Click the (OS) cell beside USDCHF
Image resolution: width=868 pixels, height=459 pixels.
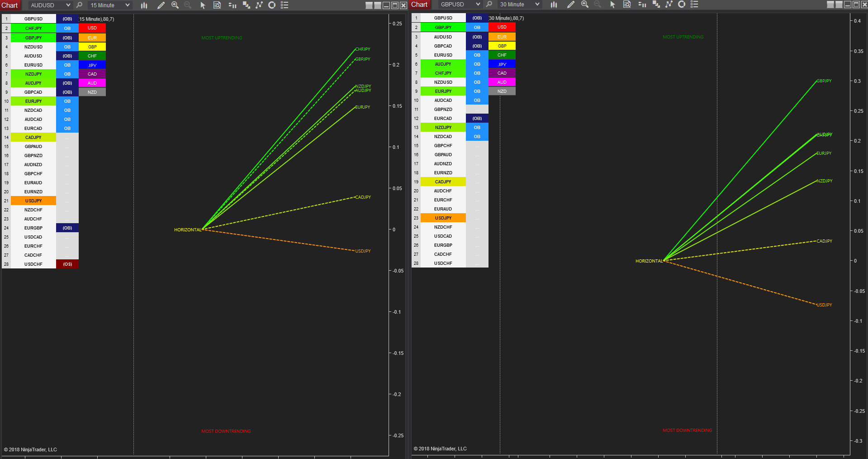pyautogui.click(x=67, y=264)
